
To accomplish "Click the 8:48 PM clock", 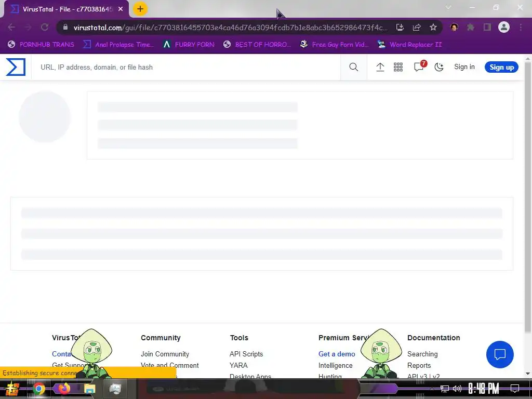I will point(484,389).
